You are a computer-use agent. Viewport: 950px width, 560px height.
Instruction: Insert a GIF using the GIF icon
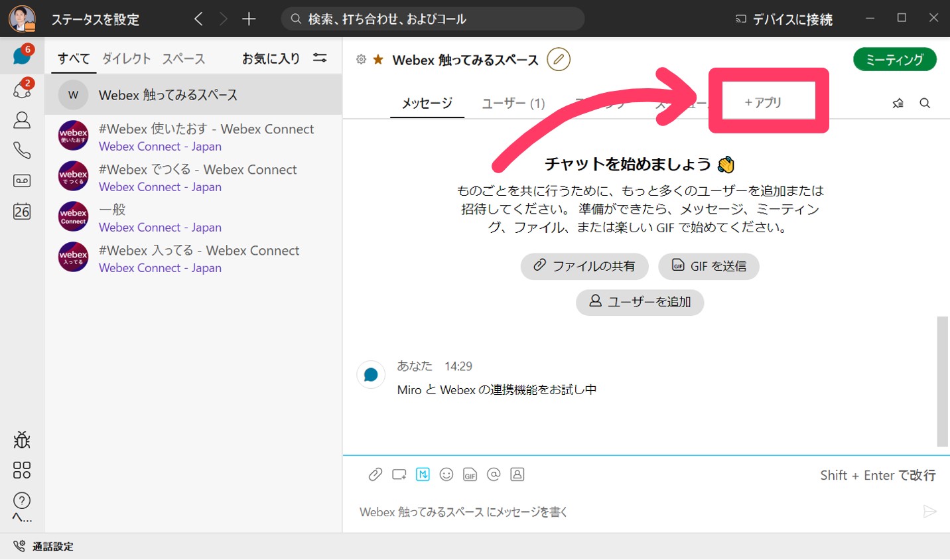point(470,474)
